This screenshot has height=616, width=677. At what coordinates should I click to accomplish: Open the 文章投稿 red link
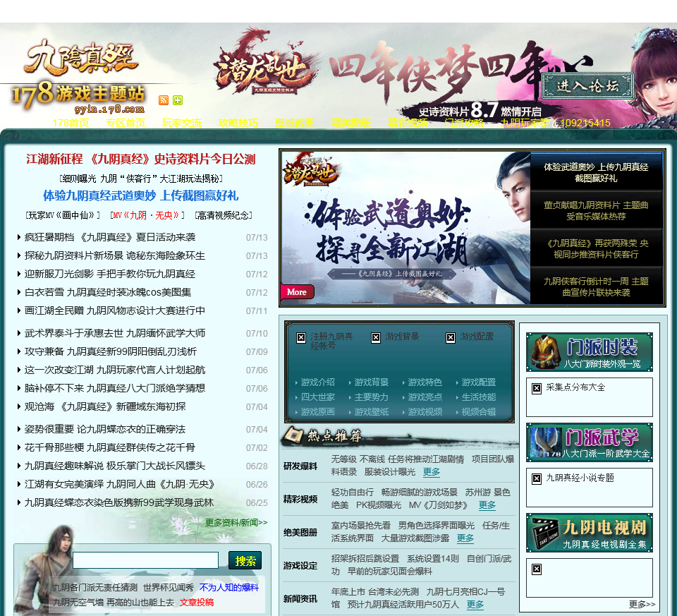point(197,602)
